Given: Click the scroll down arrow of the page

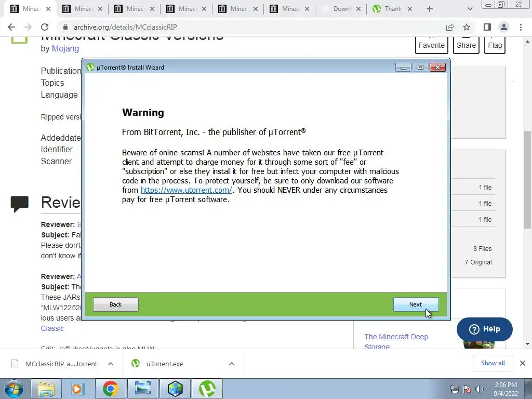Looking at the screenshot, I should 527,344.
